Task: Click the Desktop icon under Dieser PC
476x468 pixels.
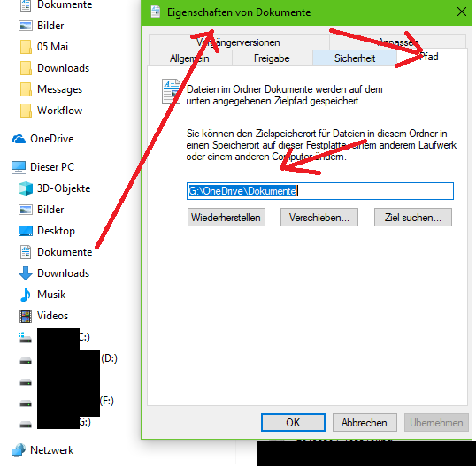Action: point(26,231)
